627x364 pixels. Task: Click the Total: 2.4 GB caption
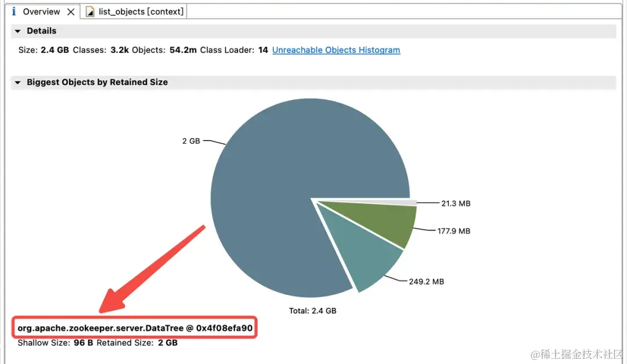313,311
